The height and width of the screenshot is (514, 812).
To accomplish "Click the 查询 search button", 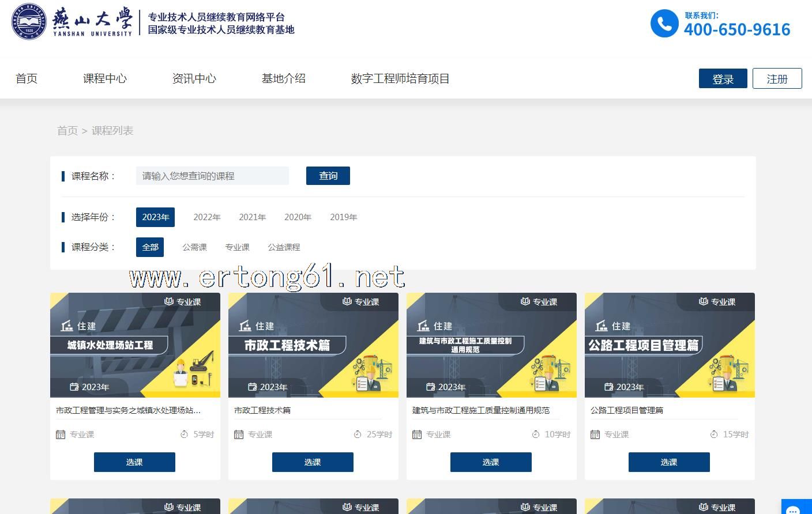I will (328, 176).
